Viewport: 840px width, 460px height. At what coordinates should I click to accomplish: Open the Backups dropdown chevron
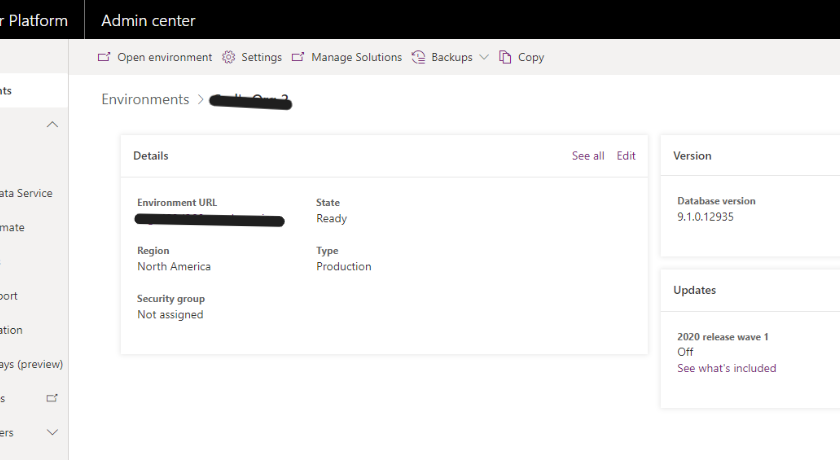click(484, 57)
